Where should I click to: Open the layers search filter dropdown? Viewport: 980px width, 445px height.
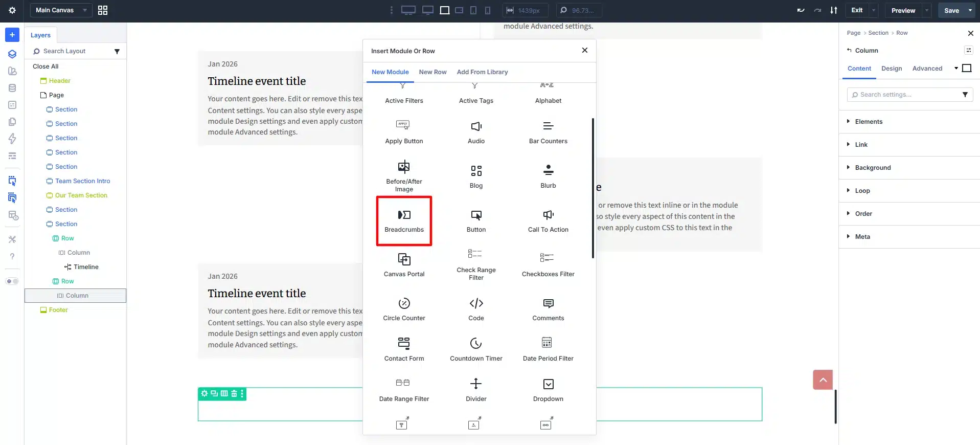pos(117,51)
